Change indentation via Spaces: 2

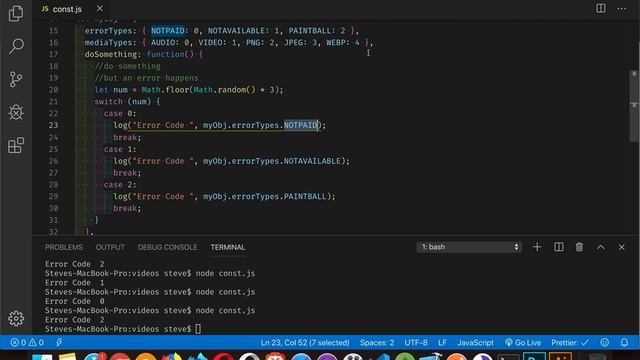(377, 343)
